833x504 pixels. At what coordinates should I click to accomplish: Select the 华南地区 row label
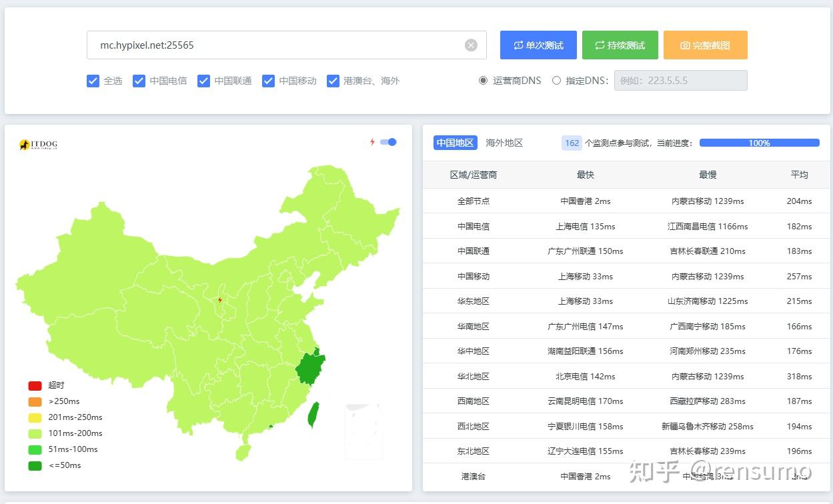[x=474, y=327]
